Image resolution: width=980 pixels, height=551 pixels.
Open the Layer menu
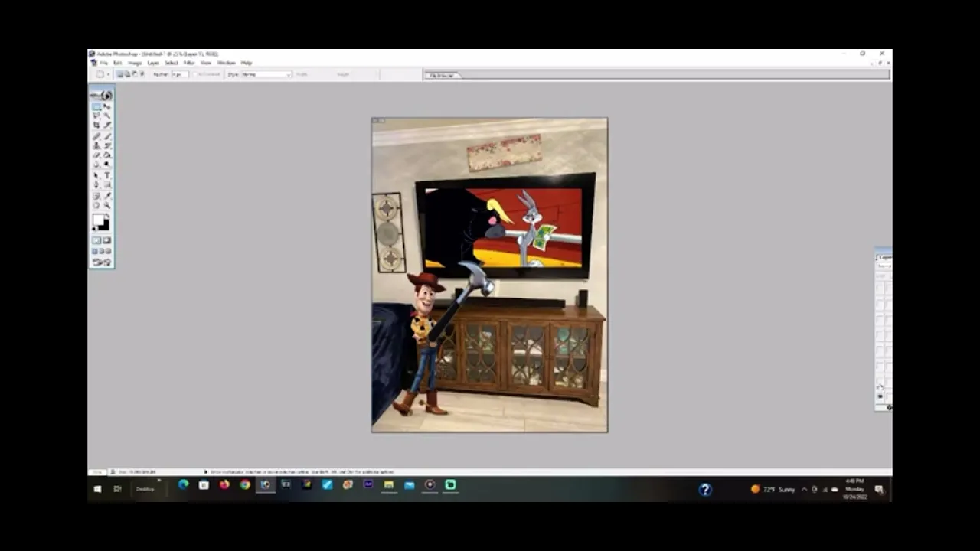click(x=153, y=63)
